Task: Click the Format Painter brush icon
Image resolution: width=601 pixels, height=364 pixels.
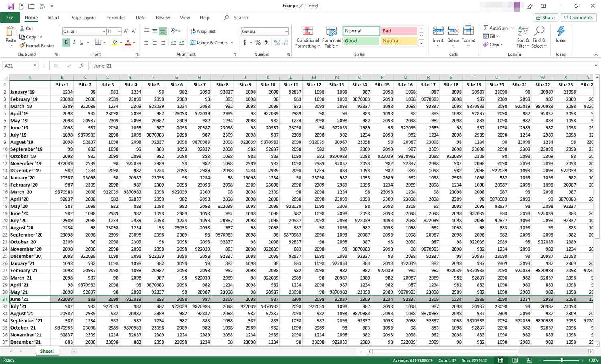Action: pyautogui.click(x=22, y=46)
